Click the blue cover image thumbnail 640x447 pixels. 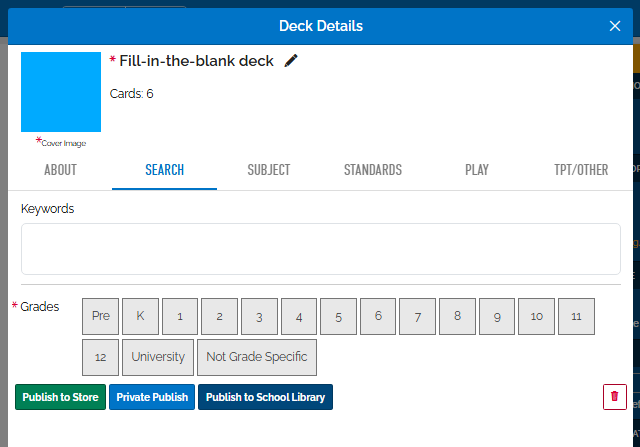pyautogui.click(x=61, y=92)
